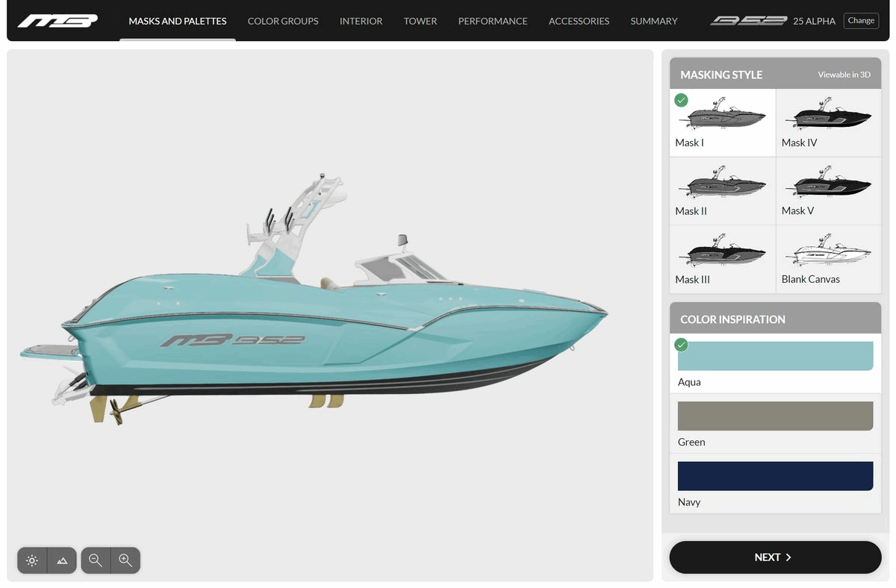Select Mask I masking style

[x=723, y=122]
